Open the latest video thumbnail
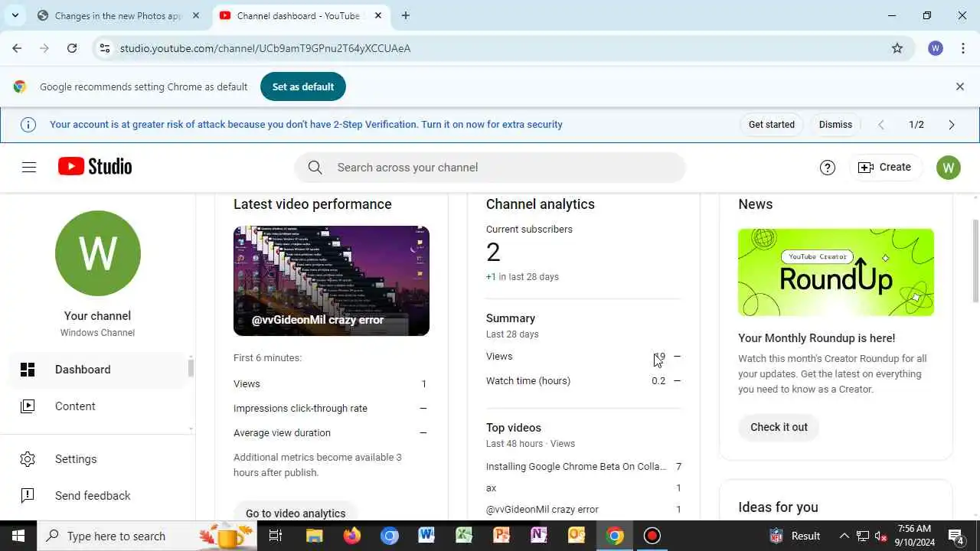 [332, 281]
